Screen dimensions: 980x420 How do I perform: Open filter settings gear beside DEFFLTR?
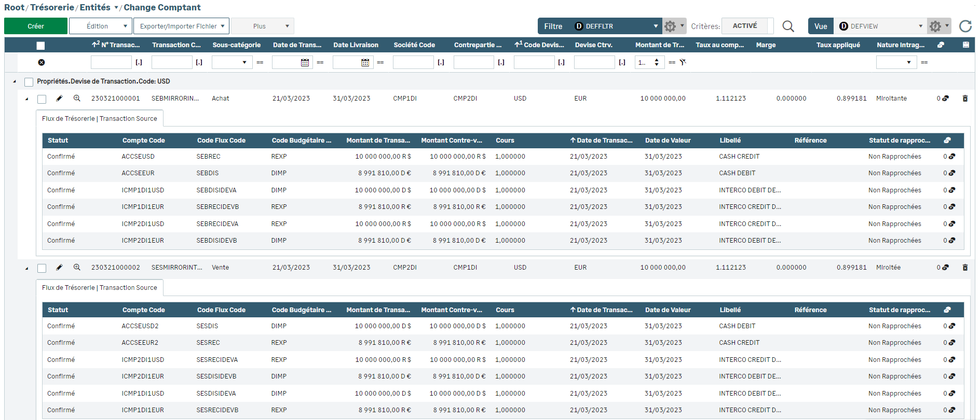click(x=670, y=26)
